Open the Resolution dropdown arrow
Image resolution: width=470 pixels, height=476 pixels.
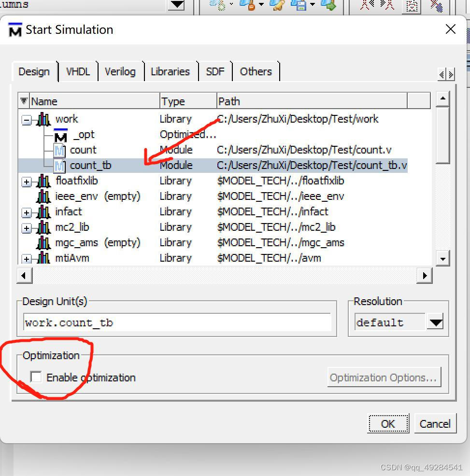pos(436,322)
